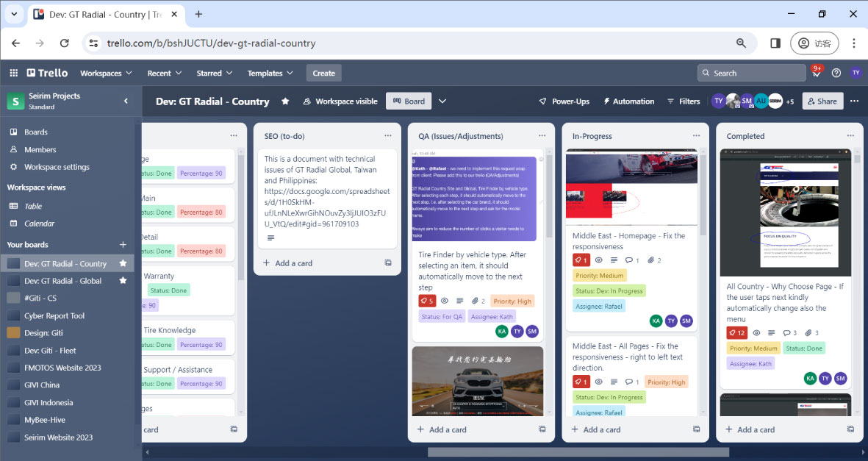Select Cyber Report Tool board in the sidebar
Screen dimensions: 868x461
click(x=54, y=315)
